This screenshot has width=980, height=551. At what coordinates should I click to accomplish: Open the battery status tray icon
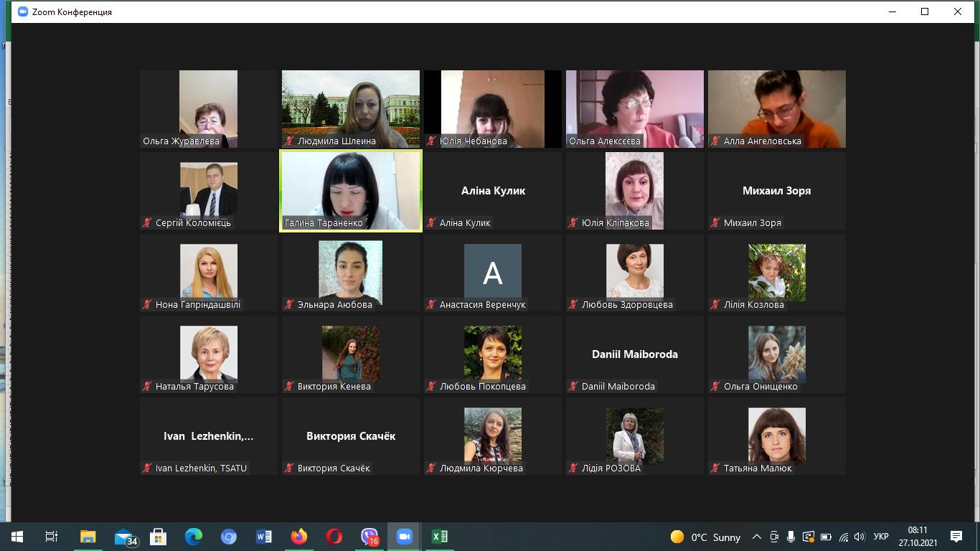coord(826,537)
